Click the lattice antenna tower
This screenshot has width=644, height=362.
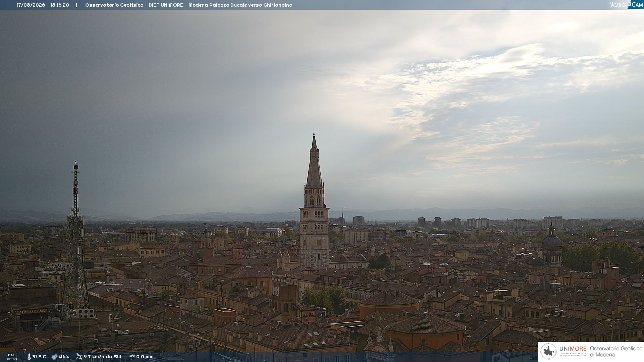(x=76, y=241)
